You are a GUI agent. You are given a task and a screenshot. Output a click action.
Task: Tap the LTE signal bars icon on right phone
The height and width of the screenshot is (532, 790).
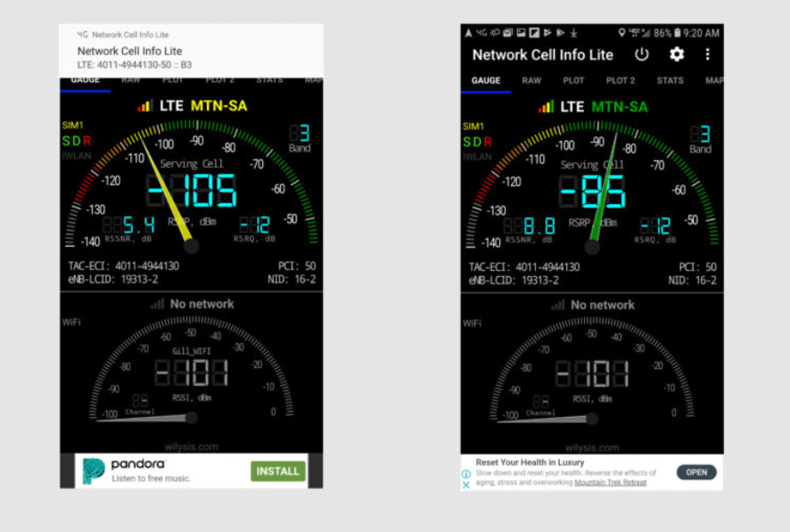pyautogui.click(x=546, y=107)
